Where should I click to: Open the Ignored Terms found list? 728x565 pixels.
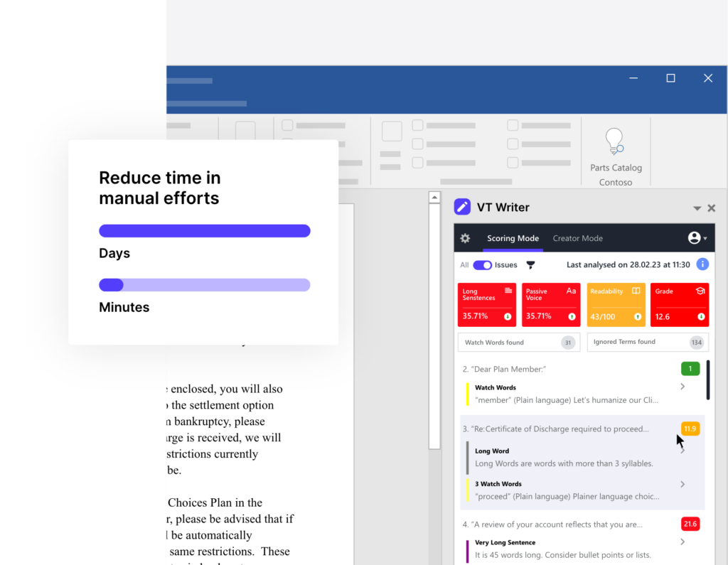coord(647,343)
